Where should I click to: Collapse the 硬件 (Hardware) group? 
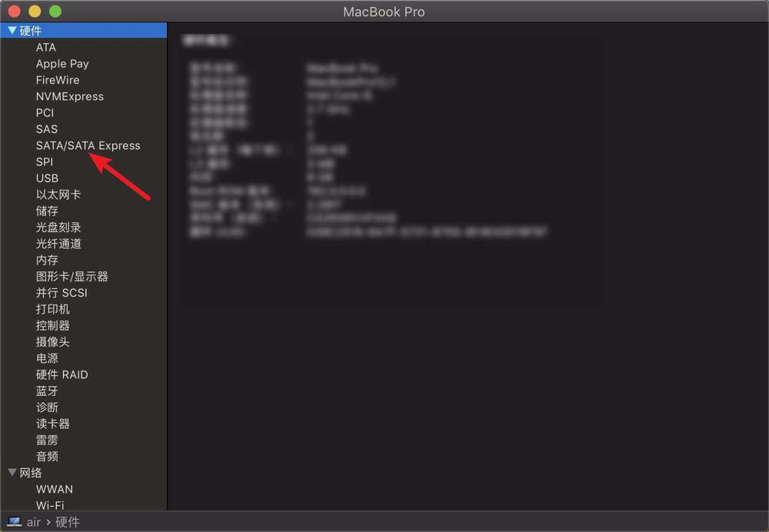point(12,30)
